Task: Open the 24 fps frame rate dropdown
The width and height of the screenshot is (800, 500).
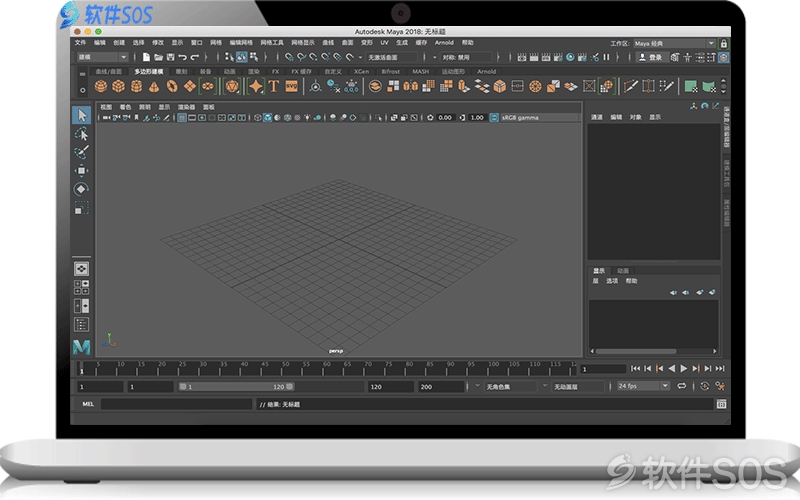Action: (x=643, y=386)
